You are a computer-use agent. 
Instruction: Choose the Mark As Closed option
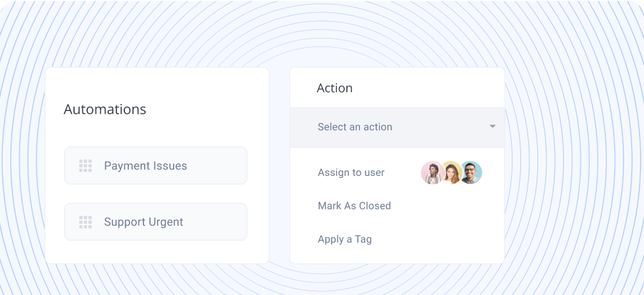click(x=354, y=206)
